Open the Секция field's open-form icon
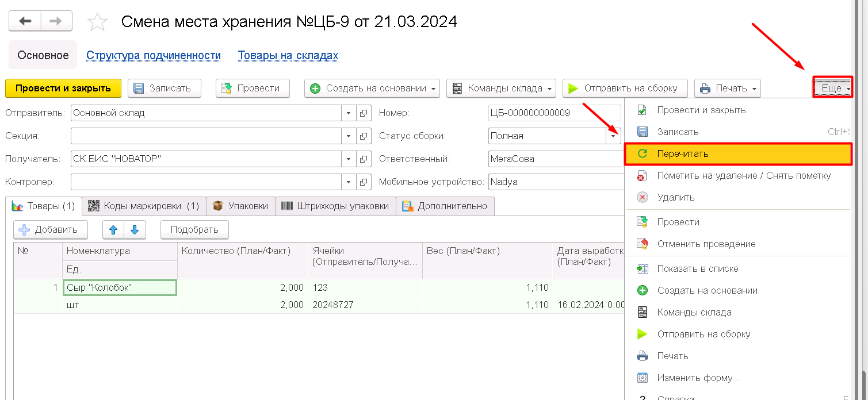868x400 pixels. point(364,136)
